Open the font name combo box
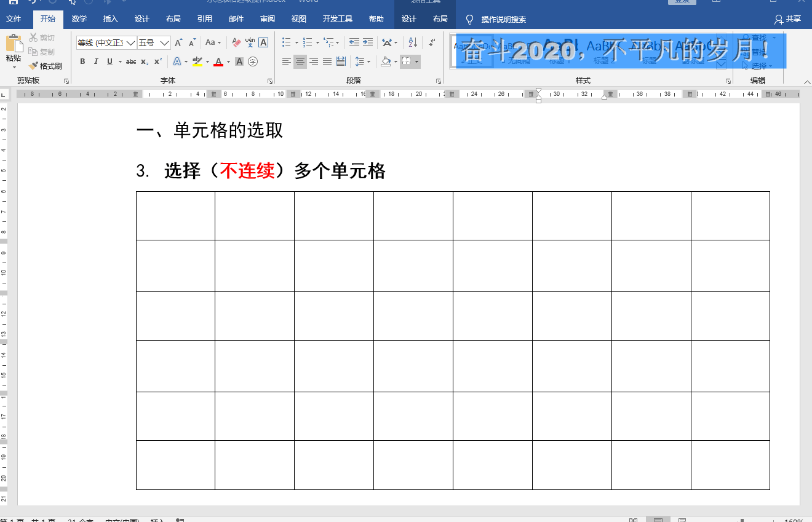The image size is (812, 522). (106, 43)
